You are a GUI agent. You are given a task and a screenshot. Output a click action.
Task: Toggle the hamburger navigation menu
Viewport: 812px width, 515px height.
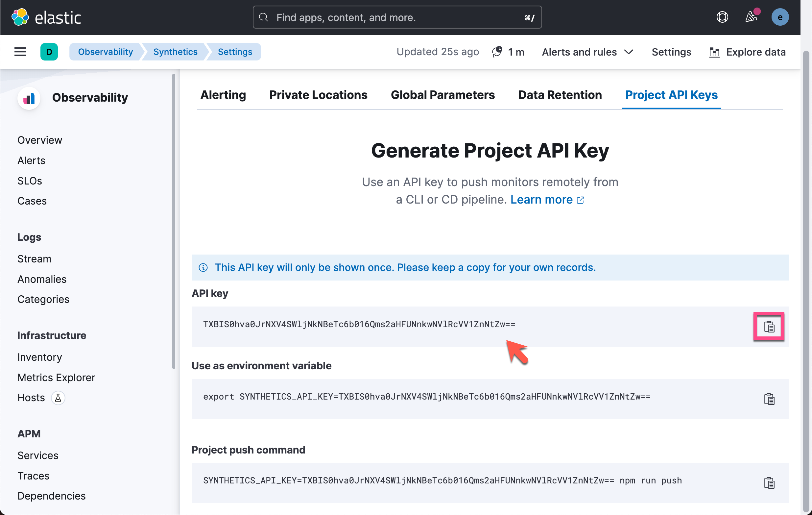coord(20,52)
